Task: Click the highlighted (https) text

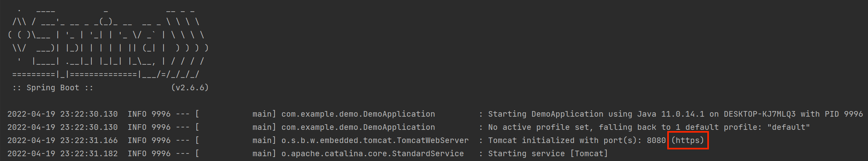Action: pos(688,141)
